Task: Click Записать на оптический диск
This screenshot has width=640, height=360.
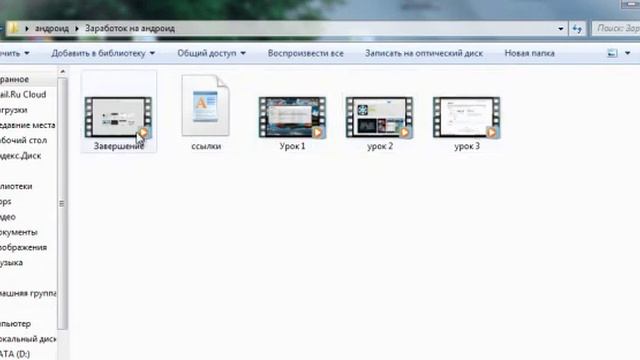Action: [x=424, y=53]
